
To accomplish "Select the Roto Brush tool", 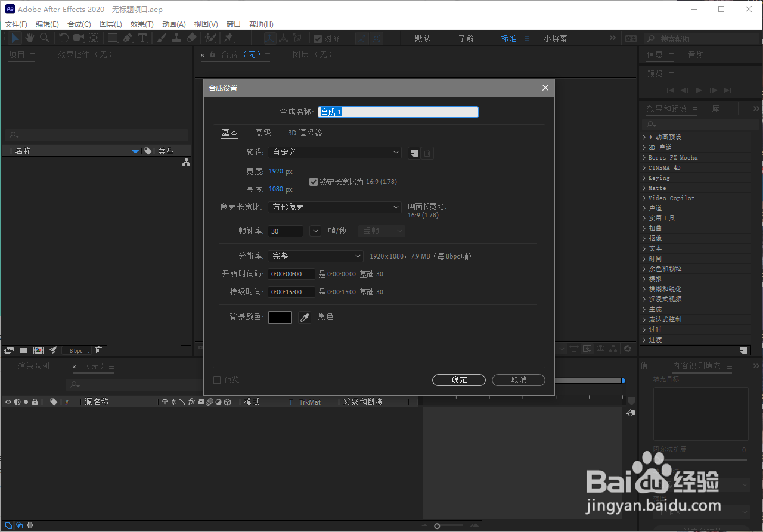I will pos(210,38).
